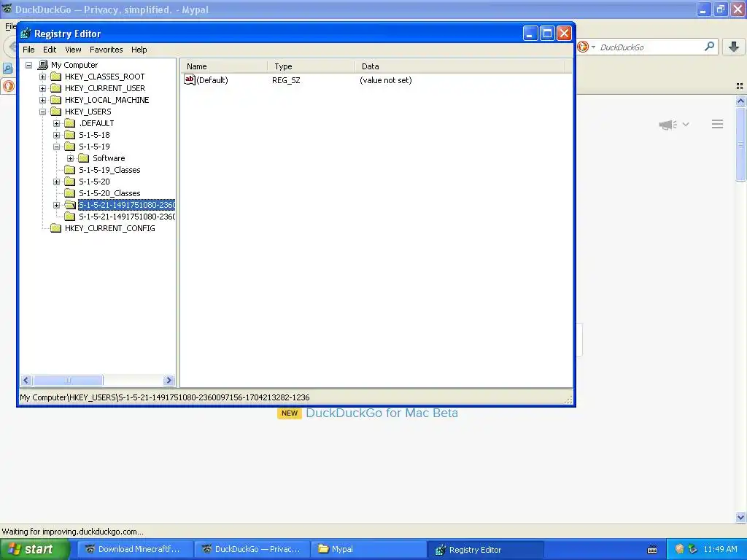Image resolution: width=747 pixels, height=560 pixels.
Task: Click the HKEY_CURRENT_USER folder icon
Action: pyautogui.click(x=55, y=88)
